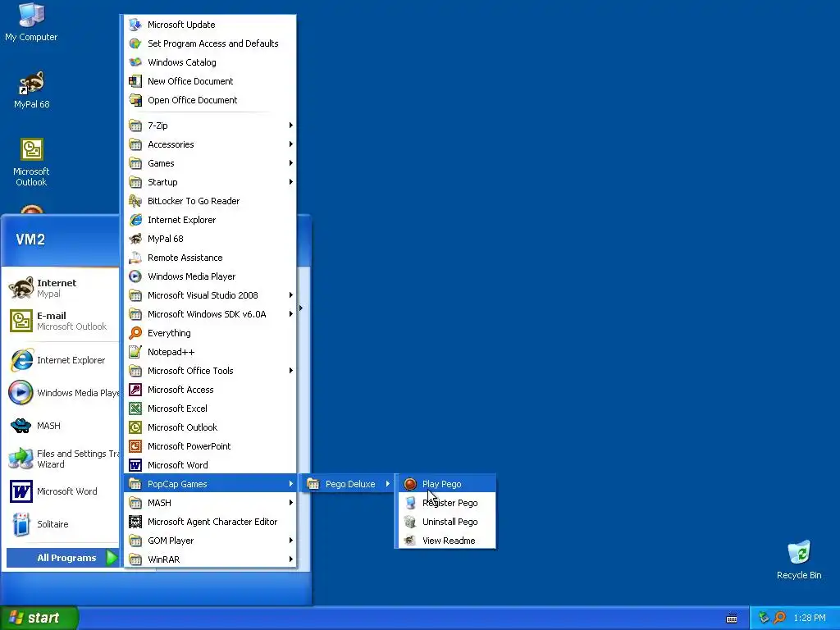
Task: Choose Register Pego in Pego Deluxe submenu
Action: point(446,503)
